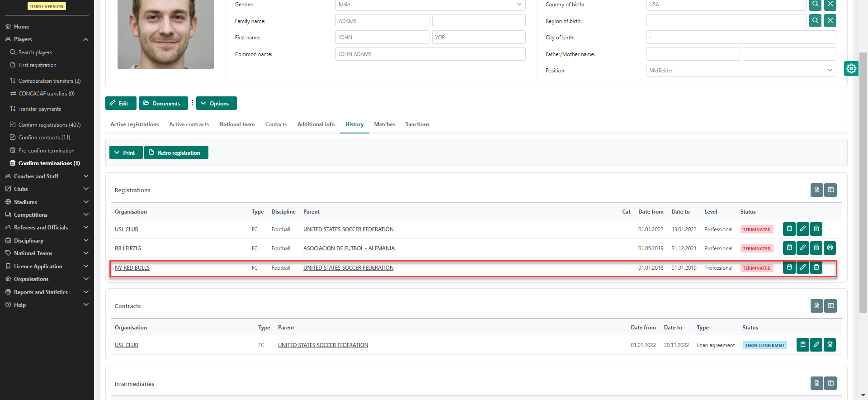Open calendar icon for RB Leipzig registration
Viewport: 868px width, 400px height.
pos(789,248)
